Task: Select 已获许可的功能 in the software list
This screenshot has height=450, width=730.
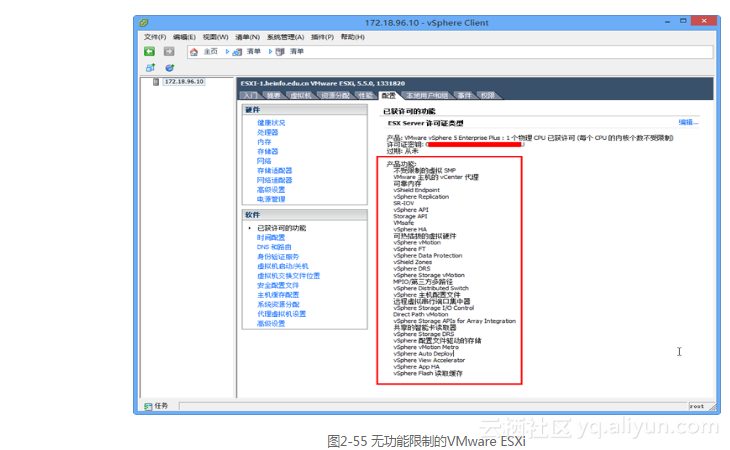Action: (282, 228)
